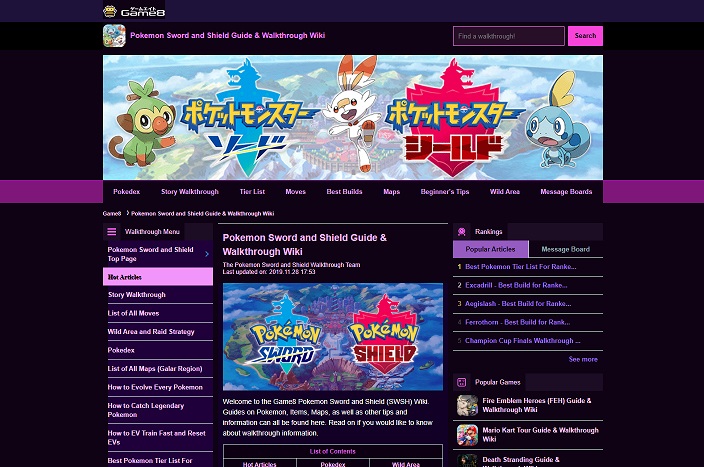Image resolution: width=704 pixels, height=467 pixels.
Task: Click the Pokemon Sword Shield article image
Action: click(333, 337)
